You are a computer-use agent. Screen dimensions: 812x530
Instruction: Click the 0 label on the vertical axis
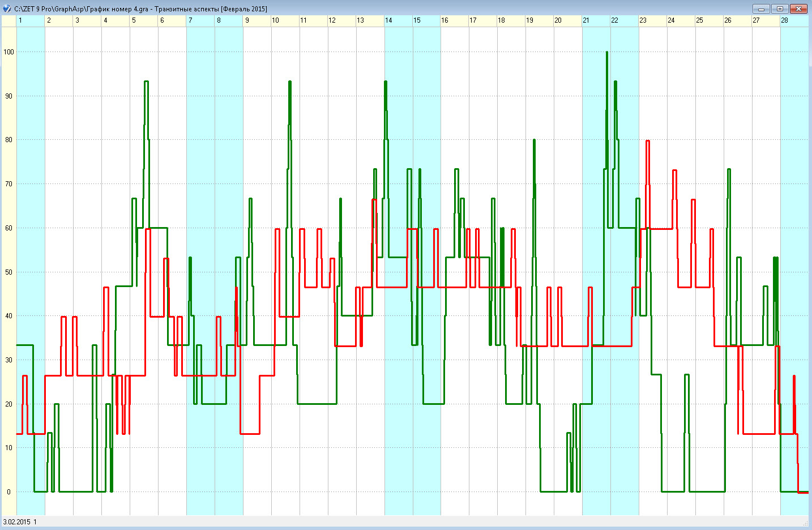pyautogui.click(x=8, y=492)
